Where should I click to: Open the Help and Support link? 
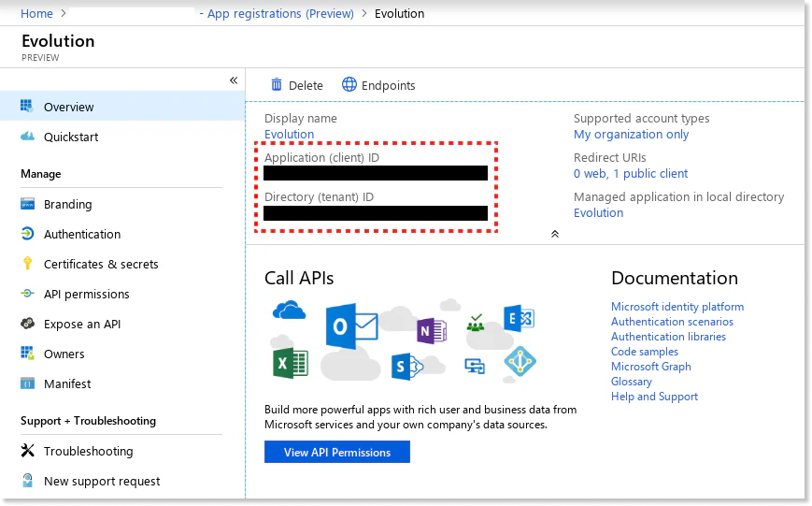click(654, 397)
